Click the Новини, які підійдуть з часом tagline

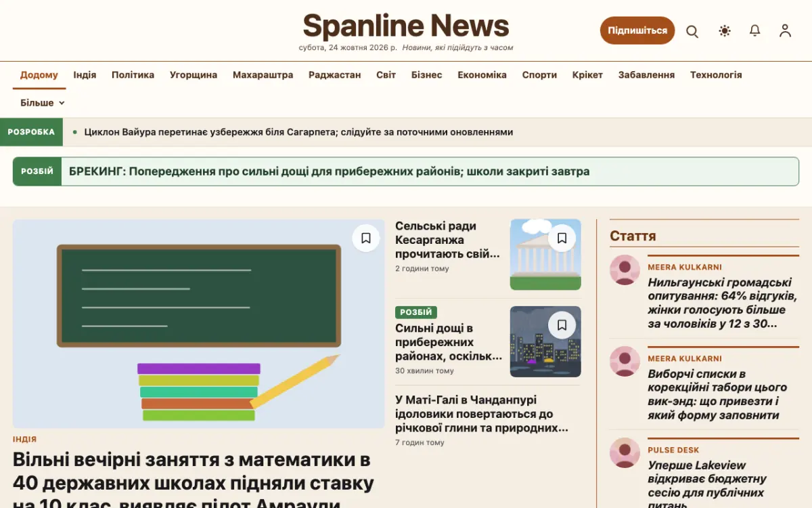coord(457,48)
